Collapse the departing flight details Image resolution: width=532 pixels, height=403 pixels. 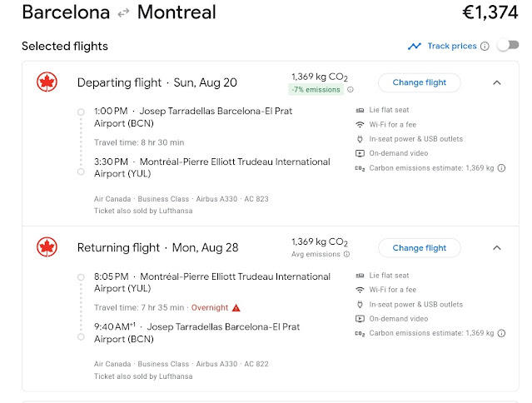pyautogui.click(x=497, y=82)
